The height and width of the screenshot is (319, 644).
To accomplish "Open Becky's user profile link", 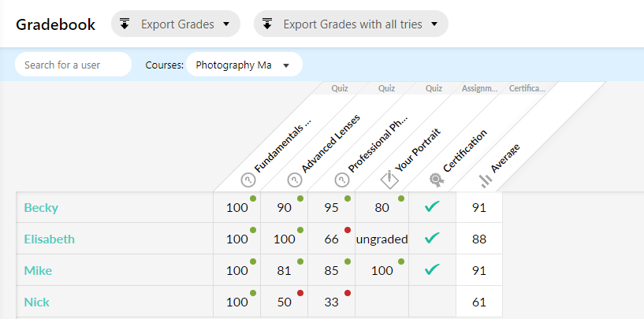I will [x=41, y=208].
